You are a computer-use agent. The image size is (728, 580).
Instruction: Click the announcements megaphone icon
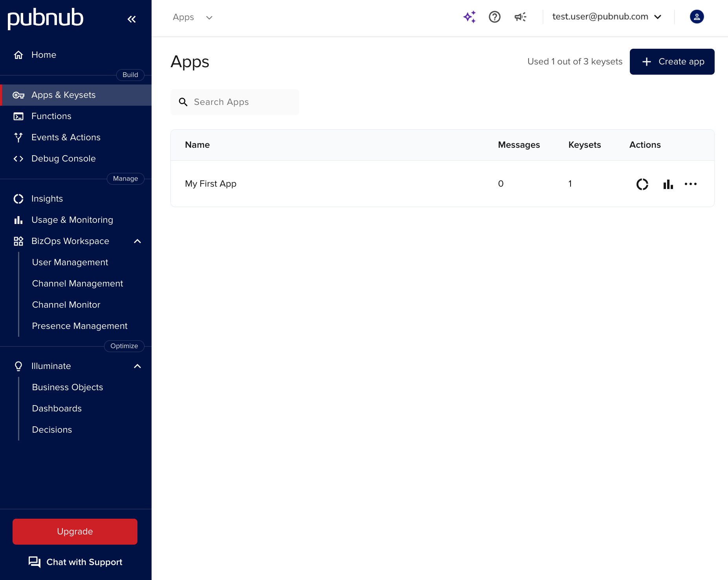coord(519,17)
